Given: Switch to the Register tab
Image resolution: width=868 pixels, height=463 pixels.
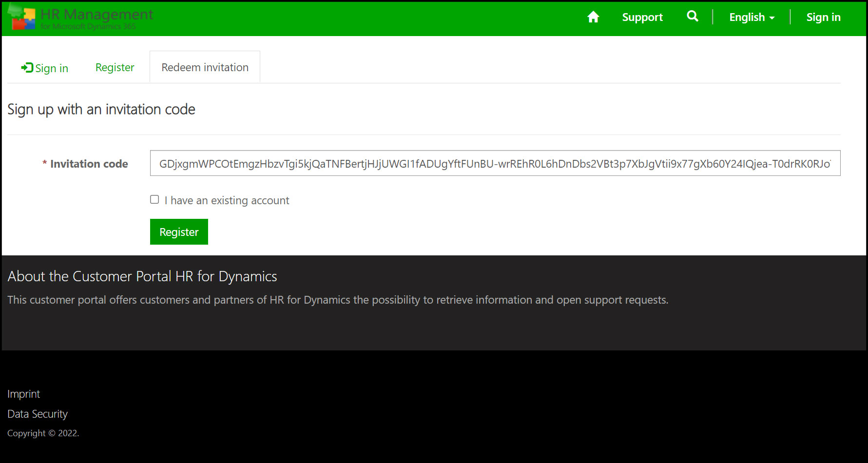Looking at the screenshot, I should [x=115, y=68].
